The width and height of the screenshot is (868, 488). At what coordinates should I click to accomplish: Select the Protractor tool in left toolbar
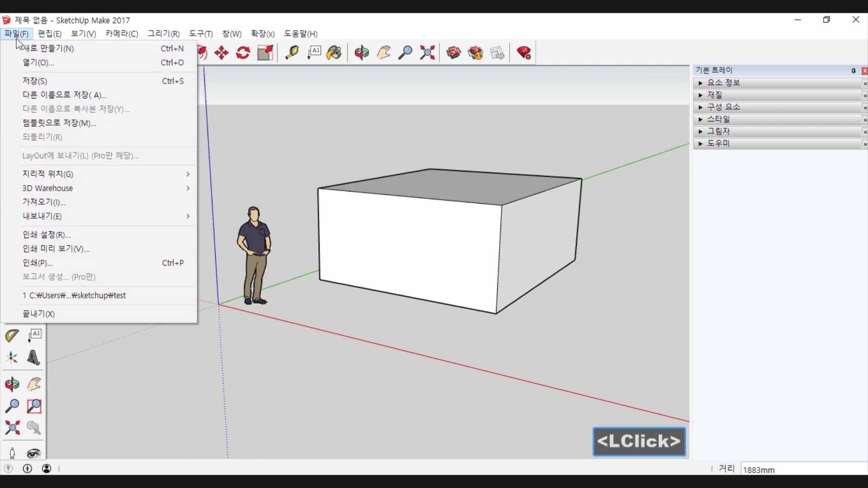[12, 335]
